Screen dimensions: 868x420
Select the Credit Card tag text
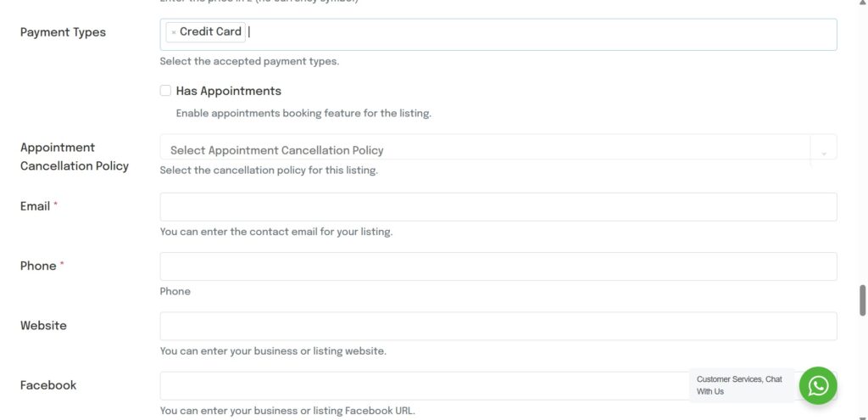tap(210, 31)
